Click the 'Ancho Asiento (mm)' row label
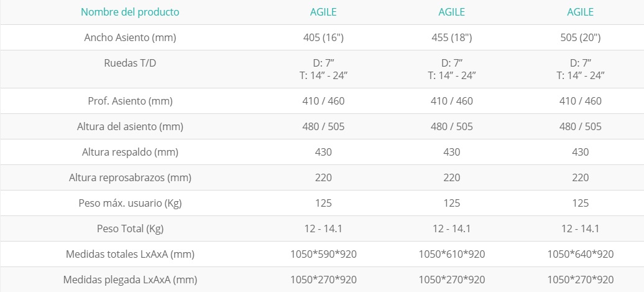This screenshot has width=644, height=292. tap(130, 37)
